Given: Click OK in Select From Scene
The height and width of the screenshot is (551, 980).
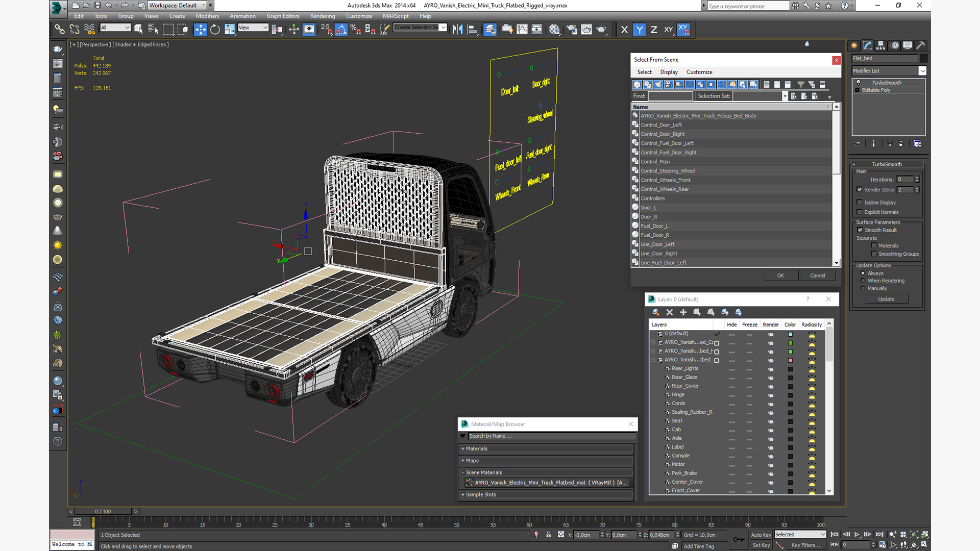Looking at the screenshot, I should click(x=780, y=275).
